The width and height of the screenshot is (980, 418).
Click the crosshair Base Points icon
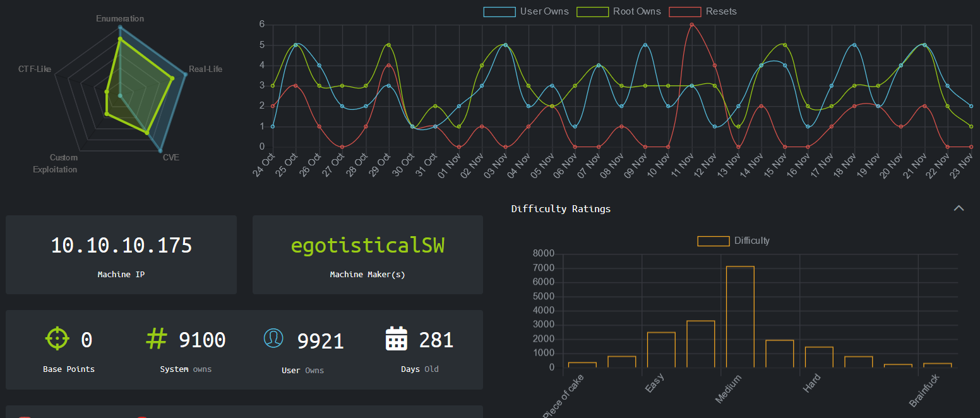57,338
